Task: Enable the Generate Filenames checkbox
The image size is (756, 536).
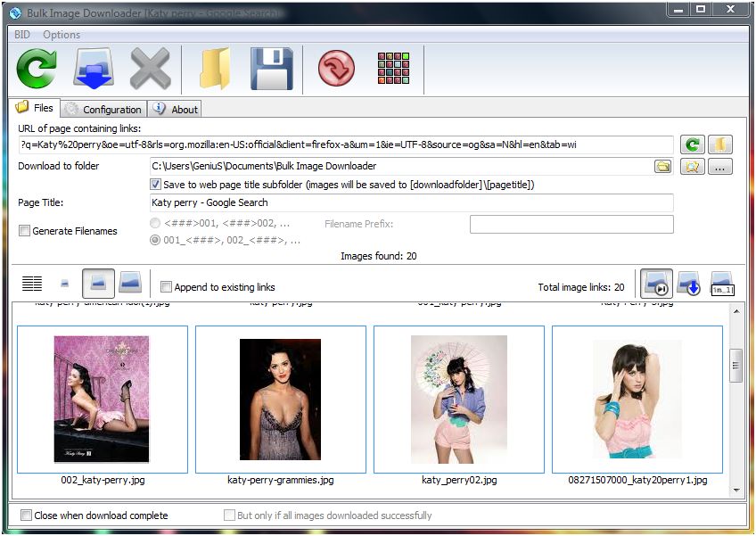Action: tap(24, 231)
